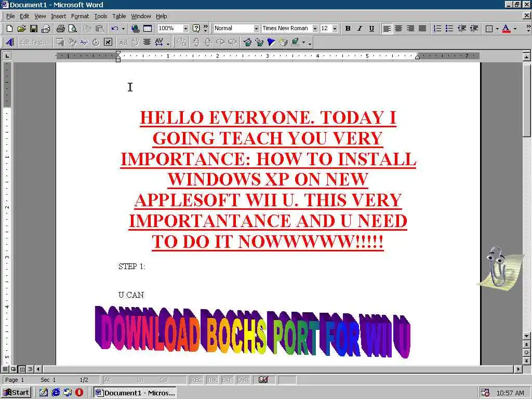Screen dimensions: 532x399
Task: Click Document1 Microsoft Word taskbar button
Action: tap(135, 393)
